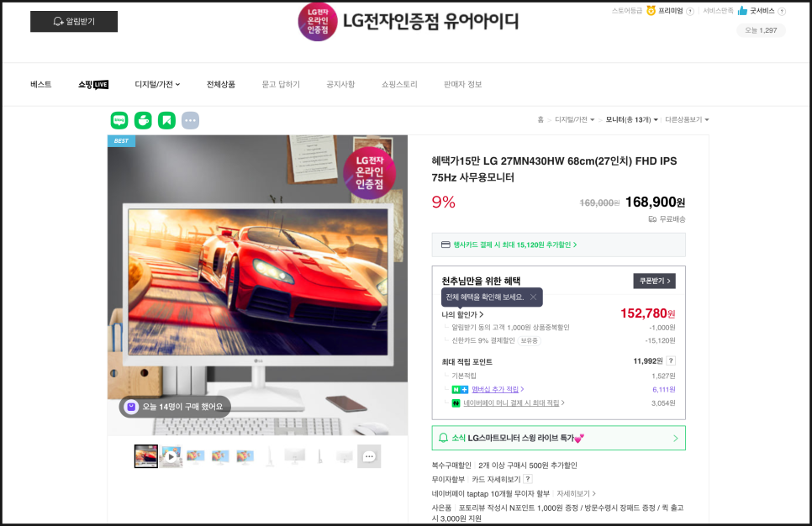812x526 pixels.
Task: Go to 홈 breadcrumb link
Action: click(540, 119)
